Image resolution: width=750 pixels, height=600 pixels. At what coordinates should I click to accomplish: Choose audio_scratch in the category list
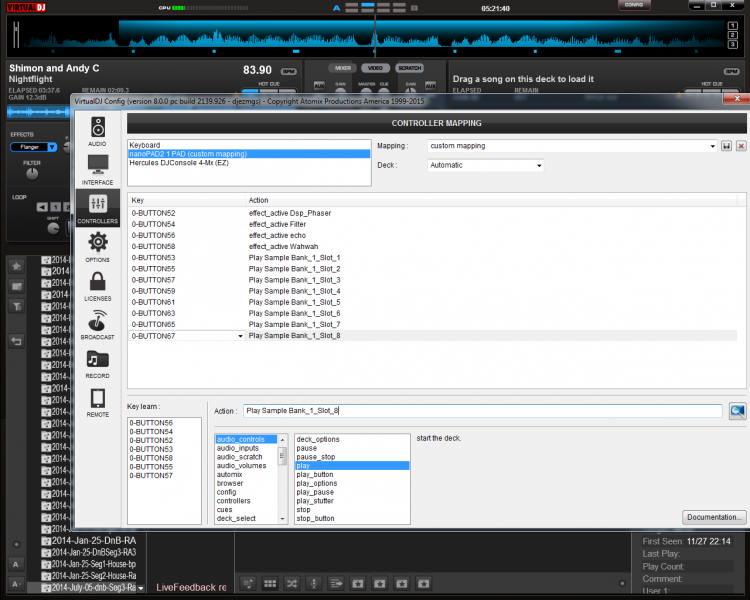tap(240, 457)
